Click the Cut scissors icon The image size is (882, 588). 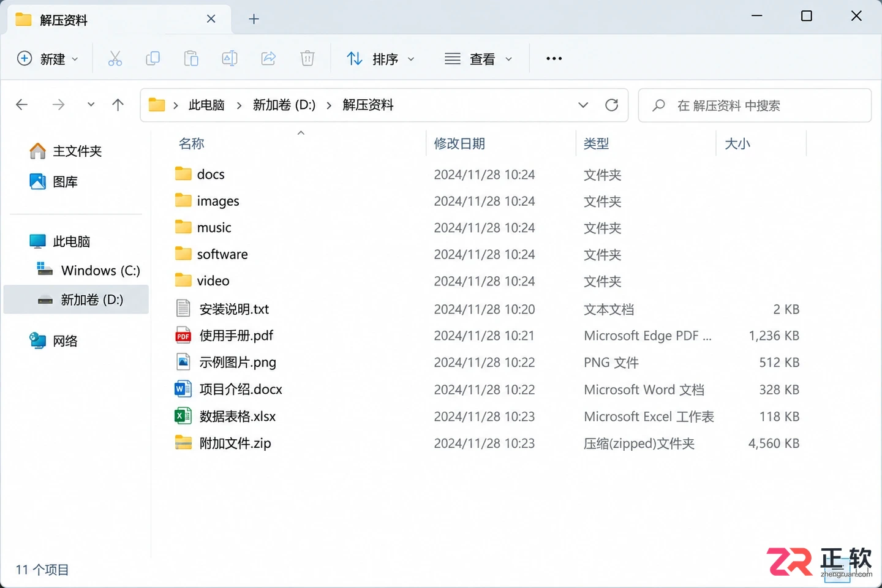(115, 59)
